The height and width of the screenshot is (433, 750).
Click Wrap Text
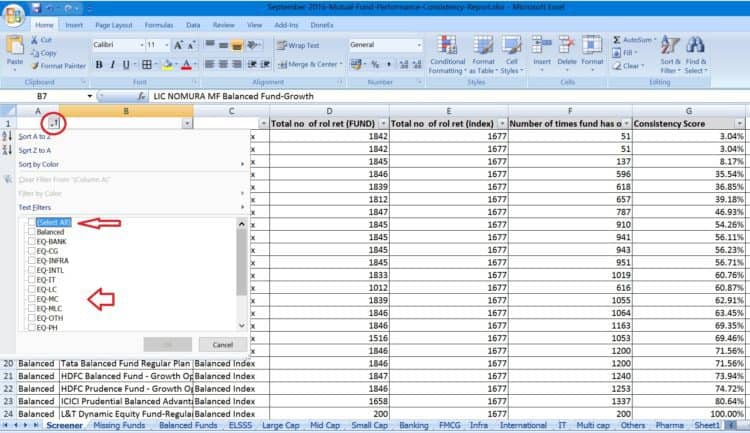298,45
